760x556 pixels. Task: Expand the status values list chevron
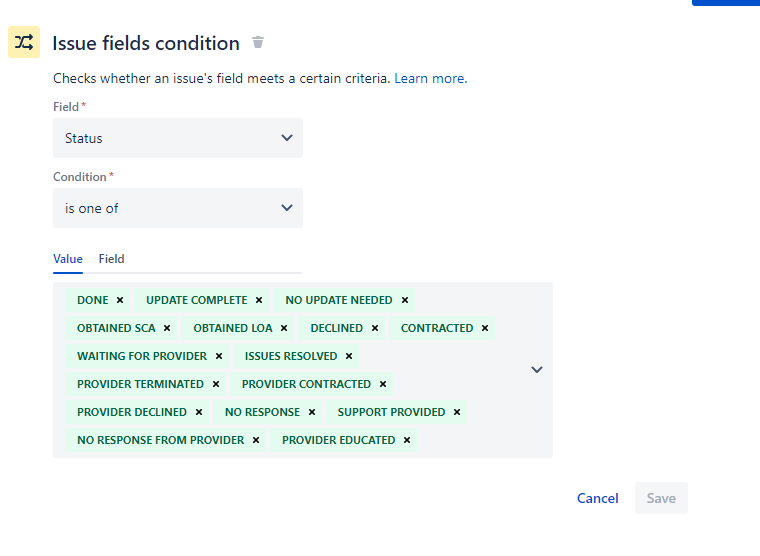(x=537, y=370)
